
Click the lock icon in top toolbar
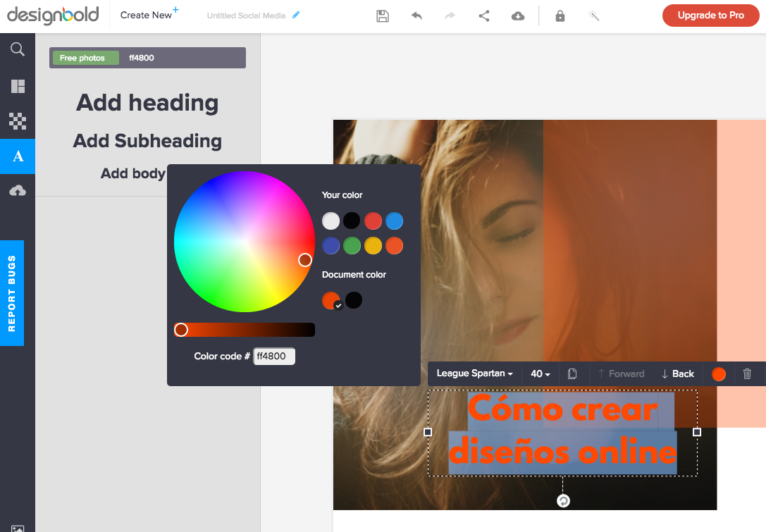pos(560,16)
